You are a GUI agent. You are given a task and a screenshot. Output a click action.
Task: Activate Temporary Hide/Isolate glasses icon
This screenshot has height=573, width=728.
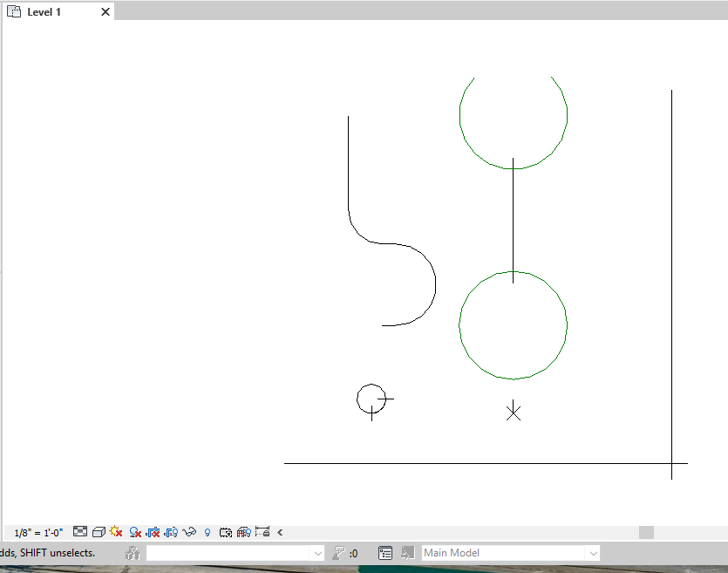pos(188,532)
